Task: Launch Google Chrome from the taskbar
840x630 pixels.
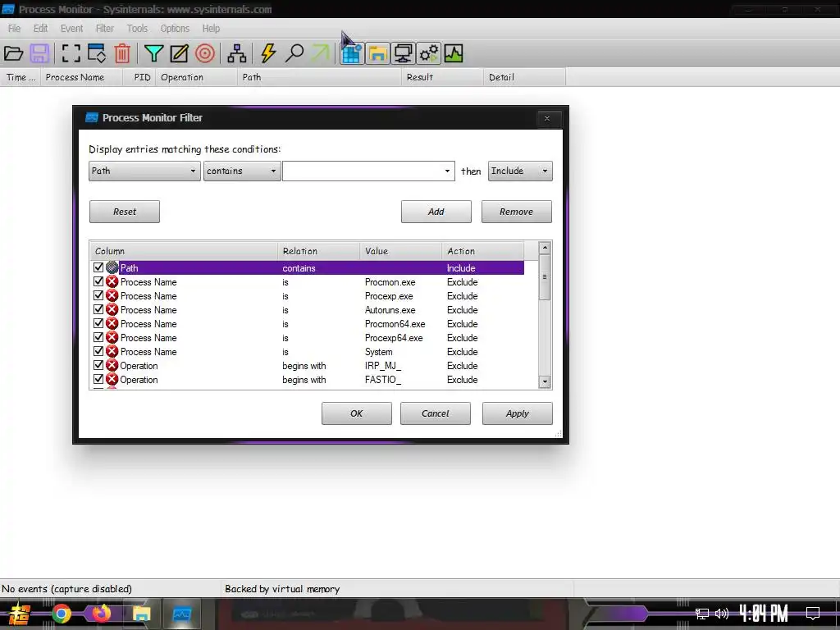Action: click(x=62, y=614)
